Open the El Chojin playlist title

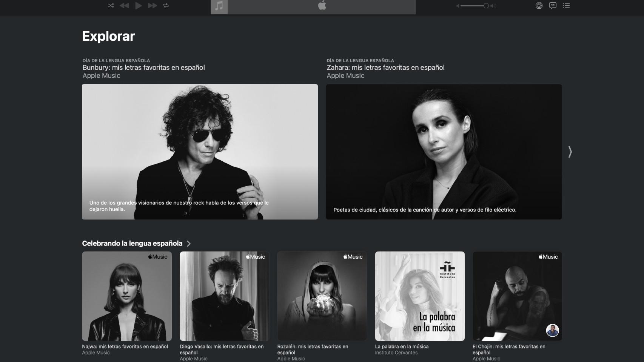[x=508, y=349]
